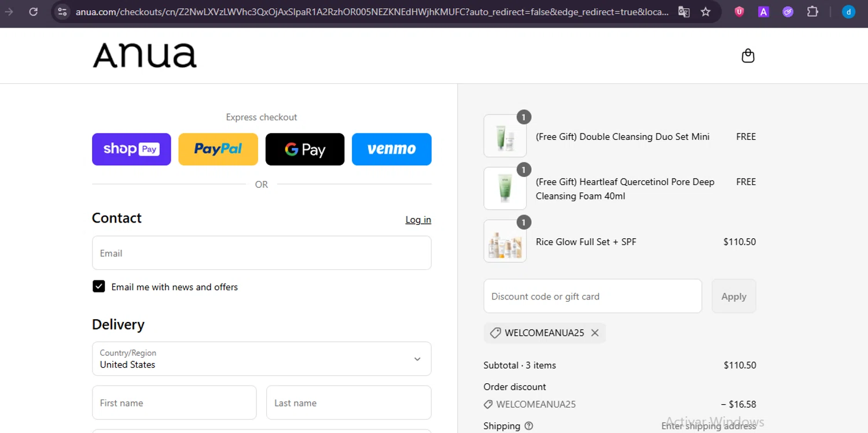Image resolution: width=868 pixels, height=433 pixels.
Task: Click the '− $16.58' discount amount
Action: point(738,404)
